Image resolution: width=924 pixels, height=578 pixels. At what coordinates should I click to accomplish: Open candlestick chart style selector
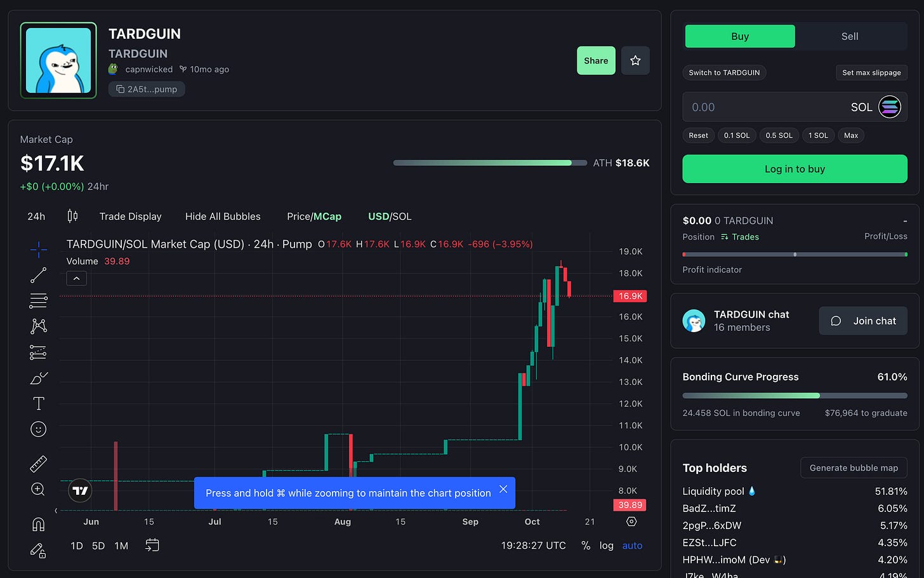pyautogui.click(x=72, y=216)
